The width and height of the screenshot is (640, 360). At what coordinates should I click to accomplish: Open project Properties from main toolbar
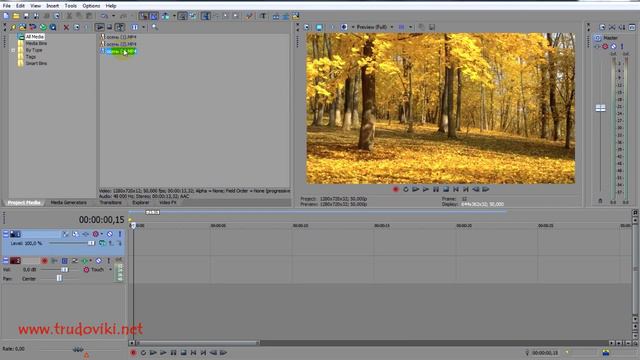click(x=57, y=16)
